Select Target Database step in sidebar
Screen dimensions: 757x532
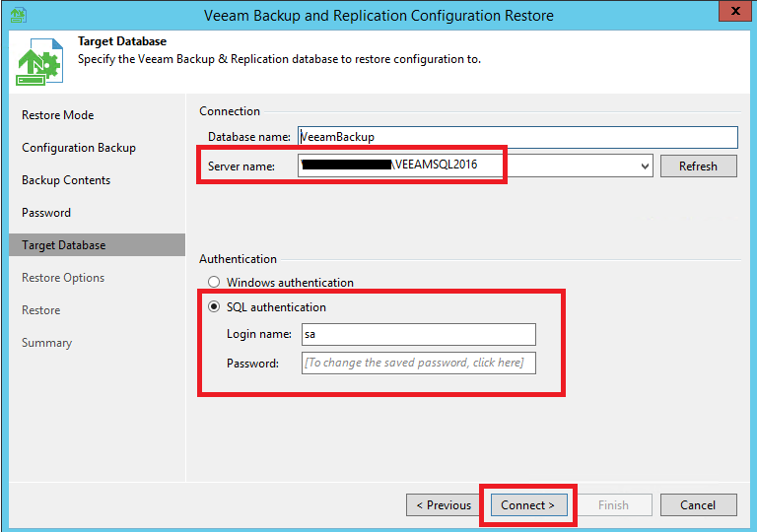97,244
